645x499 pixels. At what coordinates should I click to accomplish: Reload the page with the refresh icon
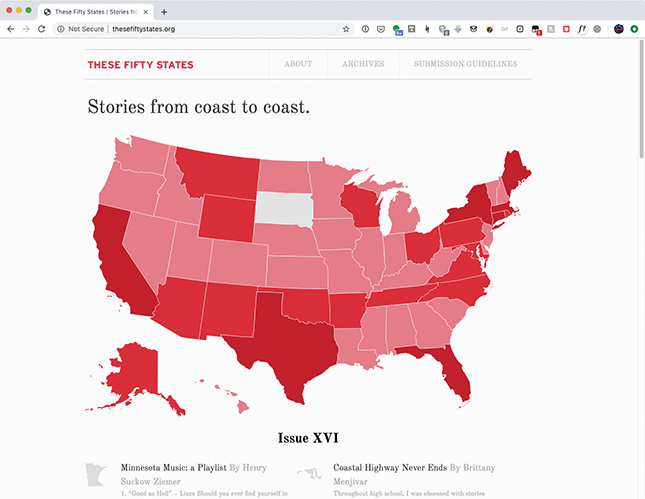pyautogui.click(x=42, y=29)
